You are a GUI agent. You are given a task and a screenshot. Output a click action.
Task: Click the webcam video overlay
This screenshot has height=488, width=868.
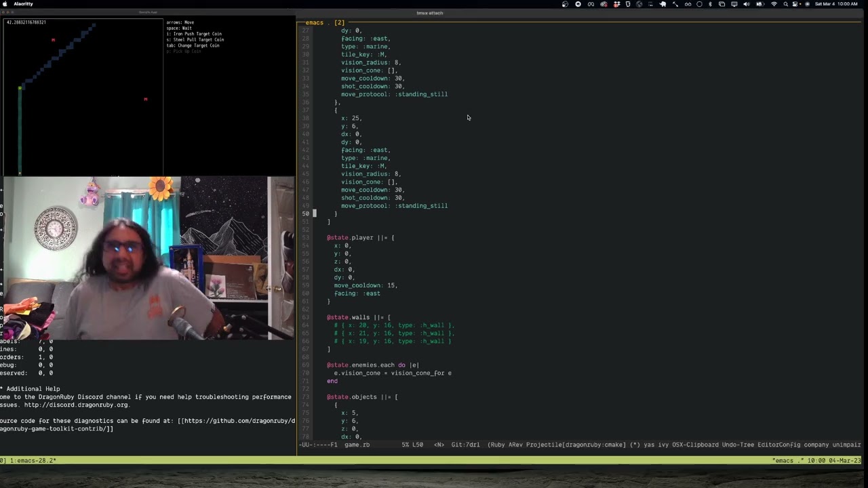(x=148, y=258)
